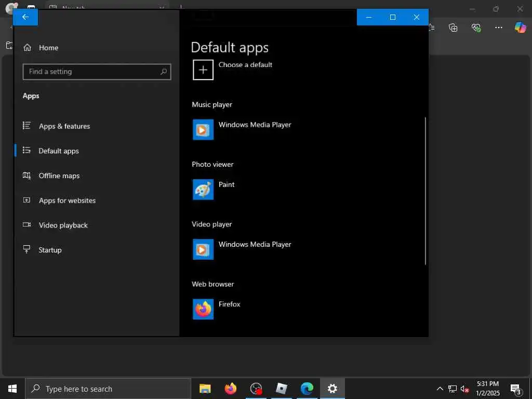Click the Apps & features list icon

[x=26, y=126]
